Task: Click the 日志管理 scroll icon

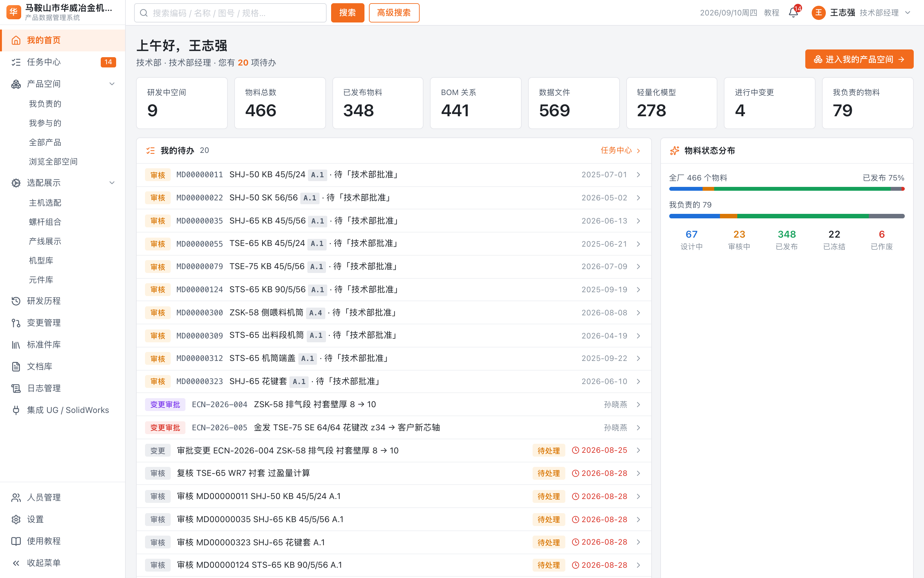Action: click(16, 388)
